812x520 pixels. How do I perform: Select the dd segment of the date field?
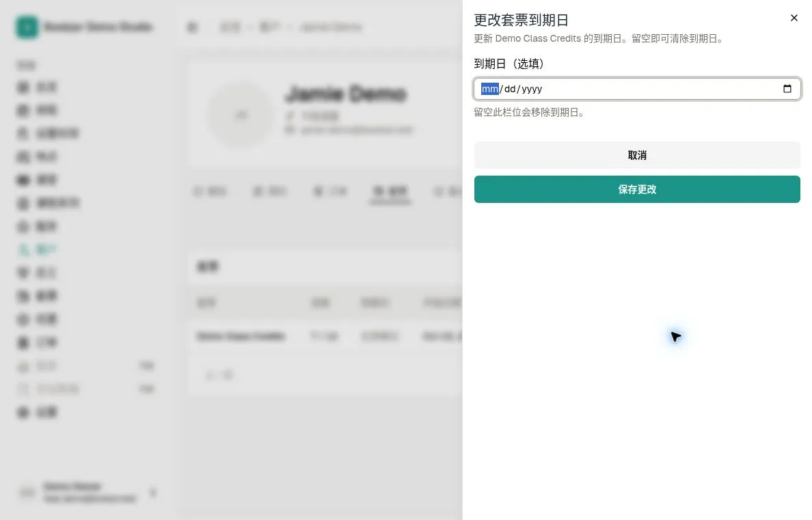point(510,89)
